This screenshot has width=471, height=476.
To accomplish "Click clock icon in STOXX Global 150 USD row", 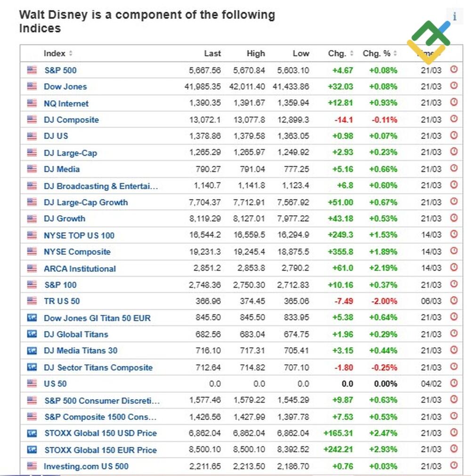I will coord(454,432).
